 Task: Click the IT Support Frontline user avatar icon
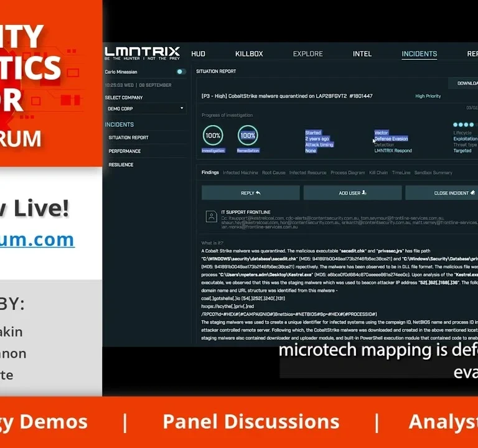pos(211,217)
